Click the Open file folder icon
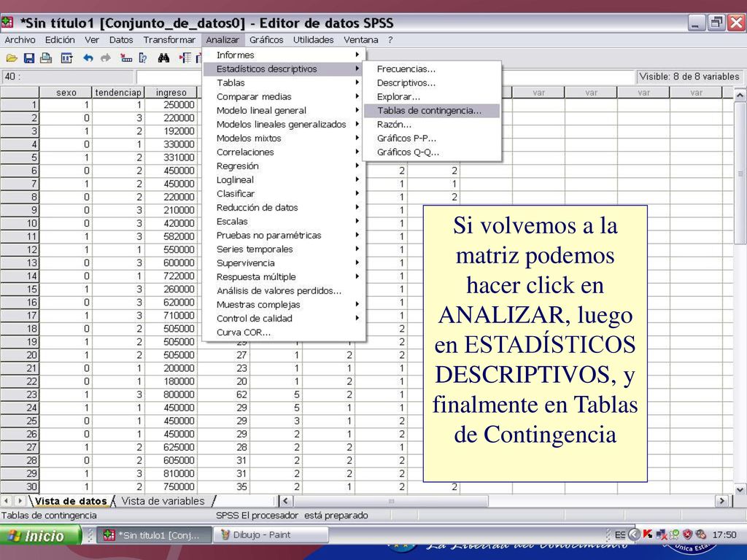Image resolution: width=747 pixels, height=560 pixels. [12, 58]
